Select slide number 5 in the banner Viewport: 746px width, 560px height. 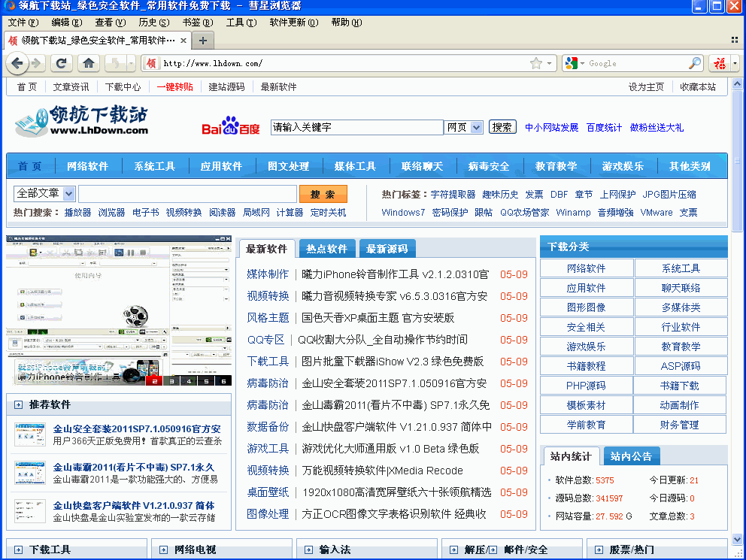point(206,381)
